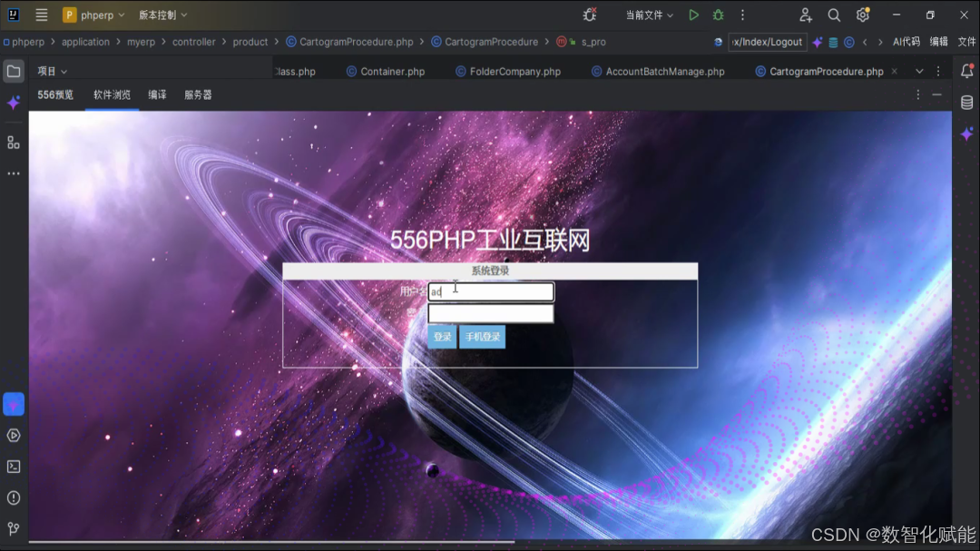
Task: Select the controller breadcrumb
Action: pos(194,42)
